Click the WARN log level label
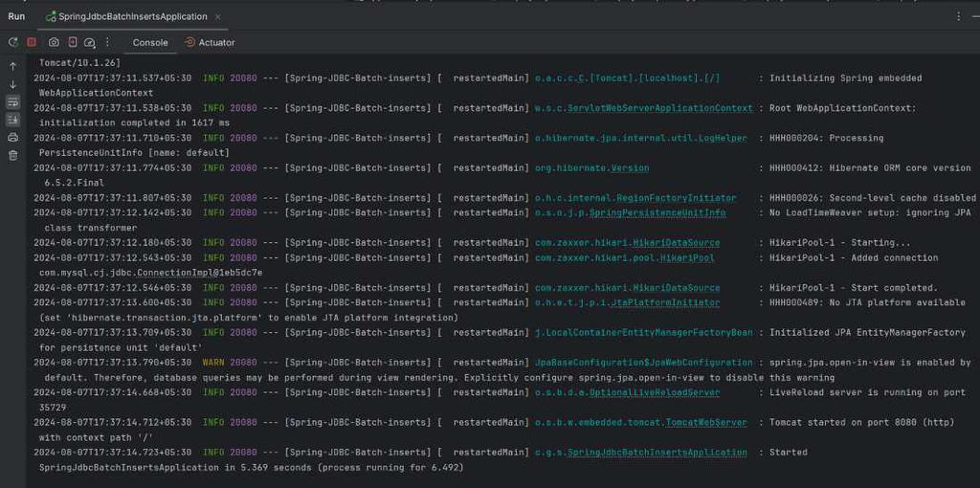 pyautogui.click(x=213, y=363)
